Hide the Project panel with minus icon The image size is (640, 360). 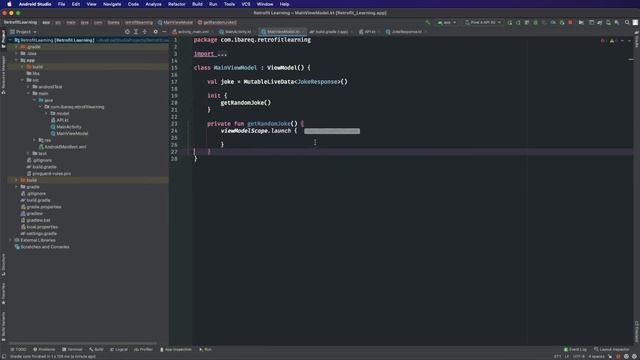[164, 32]
